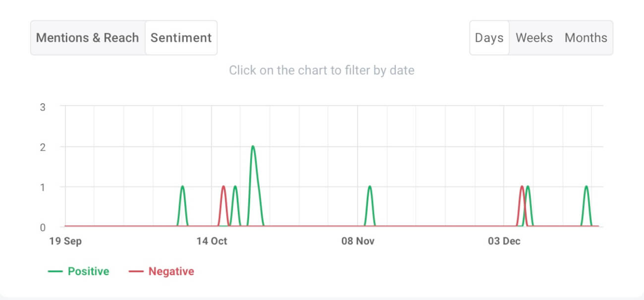
Task: Click the 08 Nov axis label
Action: coord(358,241)
